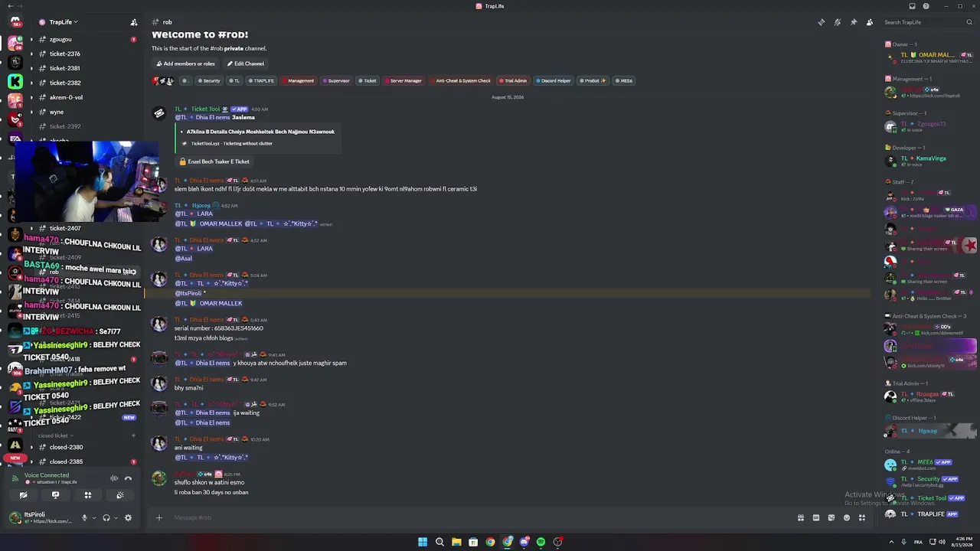Screen dimensions: 980x551
Task: Open the Threads icon in channel header
Action: click(821, 22)
